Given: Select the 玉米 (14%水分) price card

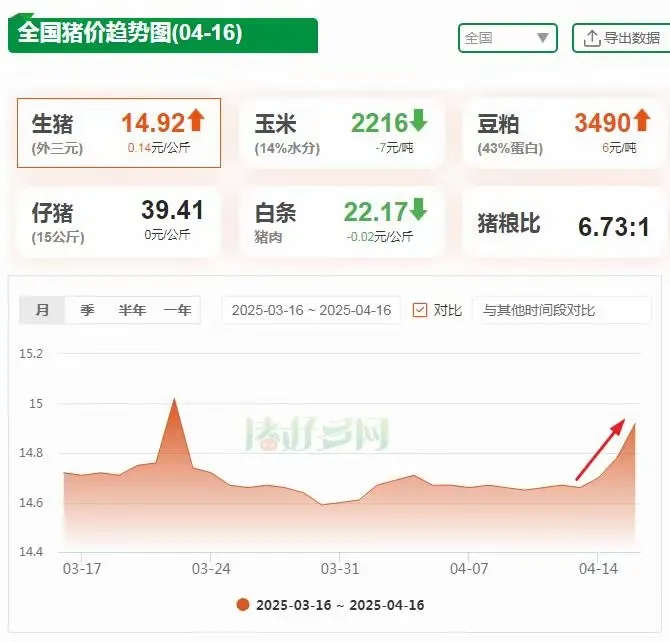Looking at the screenshot, I should coord(342,133).
